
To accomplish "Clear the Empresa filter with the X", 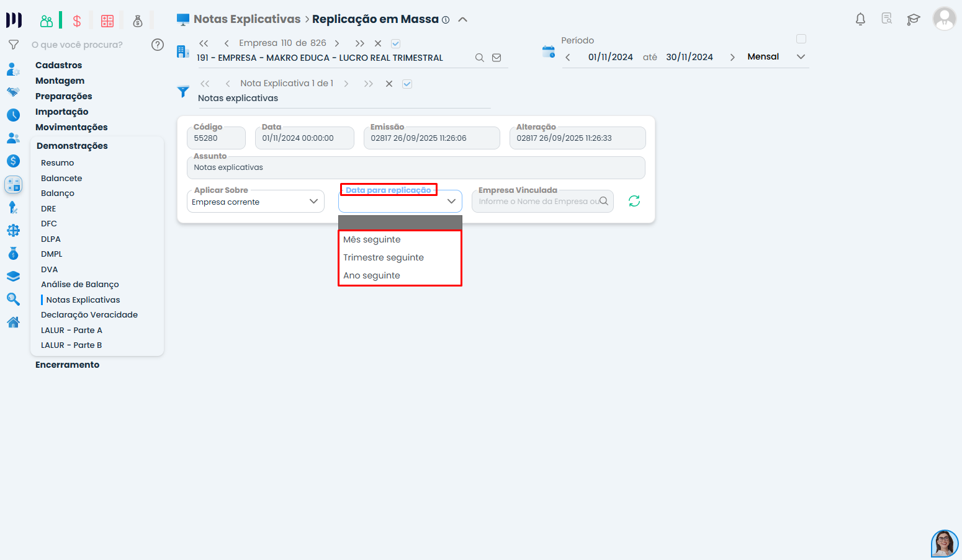I will coord(378,43).
